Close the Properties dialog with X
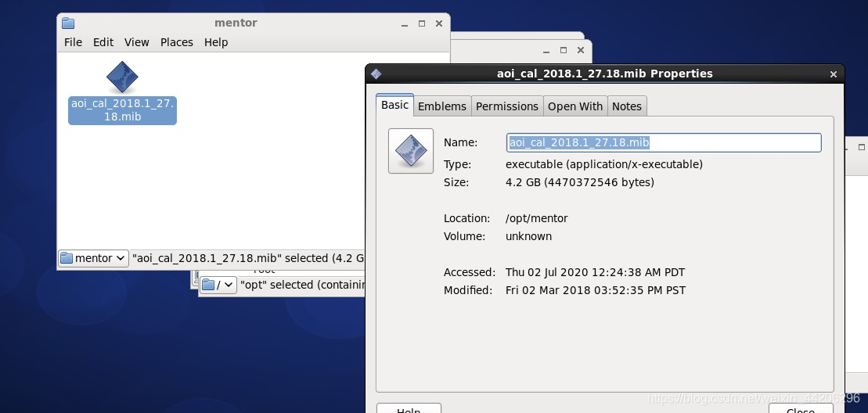The width and height of the screenshot is (868, 413). click(x=833, y=74)
